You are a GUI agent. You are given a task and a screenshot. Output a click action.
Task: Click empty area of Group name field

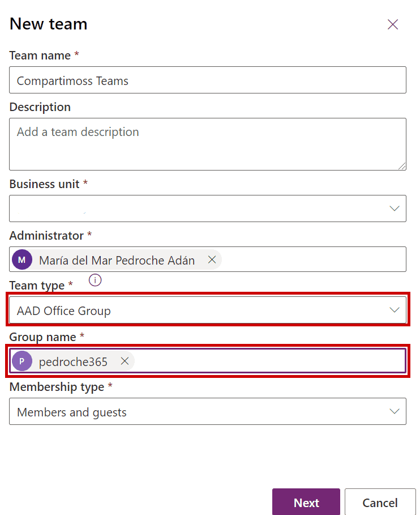[x=269, y=361]
